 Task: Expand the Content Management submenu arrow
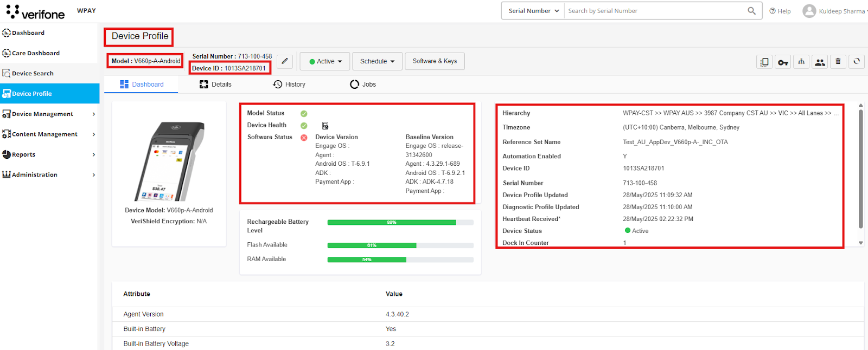94,134
